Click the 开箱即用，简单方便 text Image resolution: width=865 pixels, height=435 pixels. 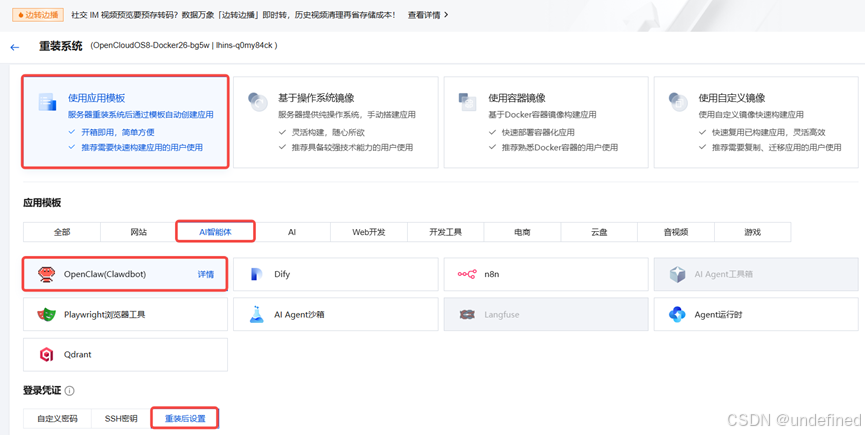[118, 132]
